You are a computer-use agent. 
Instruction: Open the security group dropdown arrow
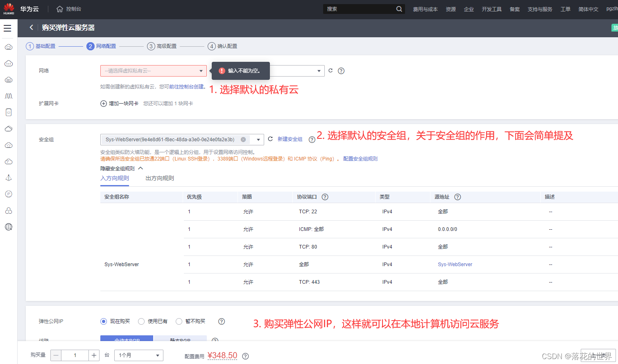(258, 140)
